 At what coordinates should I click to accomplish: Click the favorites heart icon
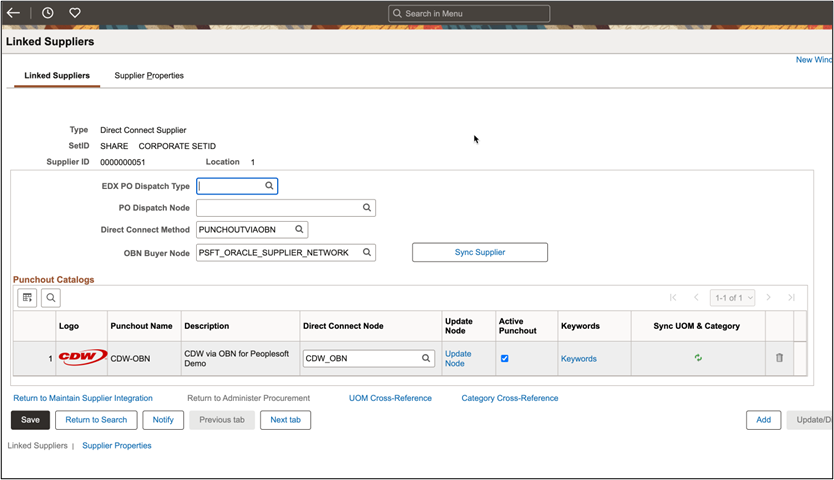(75, 13)
